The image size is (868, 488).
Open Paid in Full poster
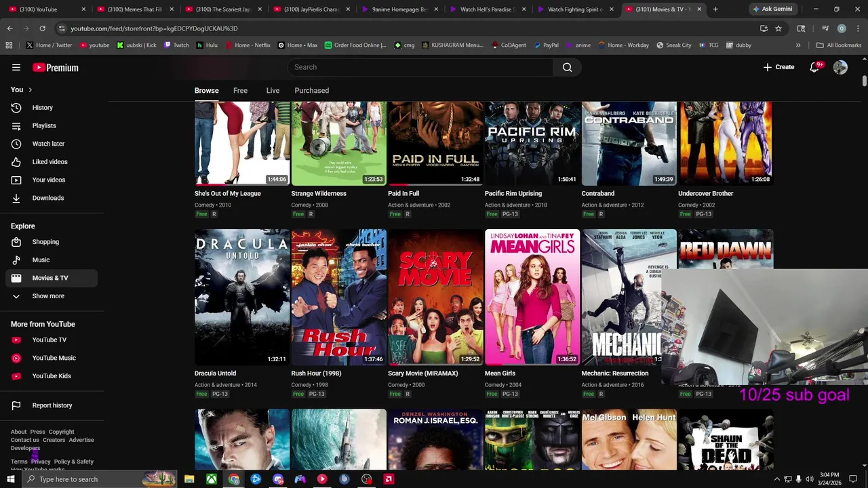coord(435,143)
